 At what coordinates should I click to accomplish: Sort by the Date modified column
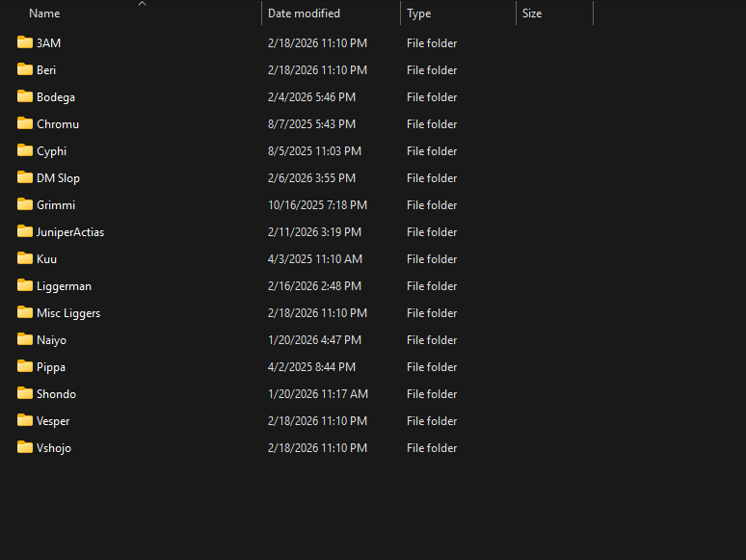point(304,13)
